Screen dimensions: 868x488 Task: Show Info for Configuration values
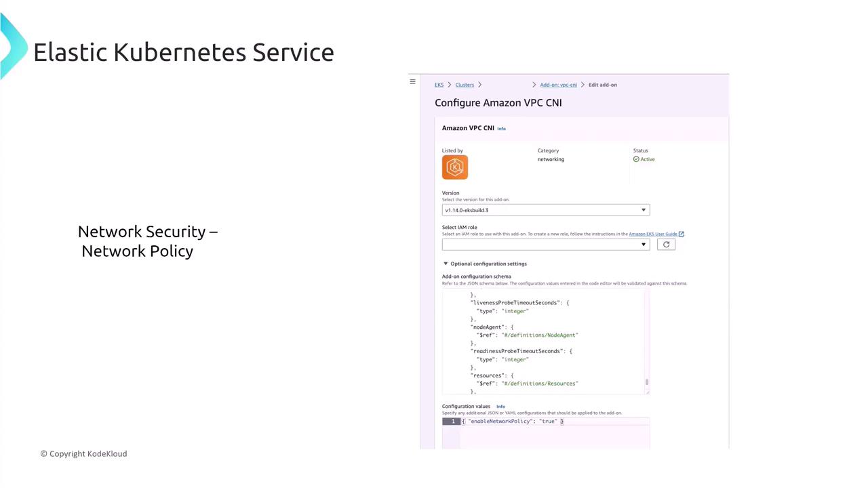pyautogui.click(x=500, y=407)
